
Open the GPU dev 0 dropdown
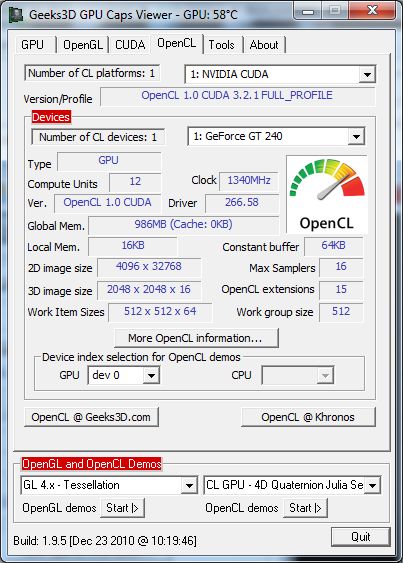pyautogui.click(x=151, y=376)
